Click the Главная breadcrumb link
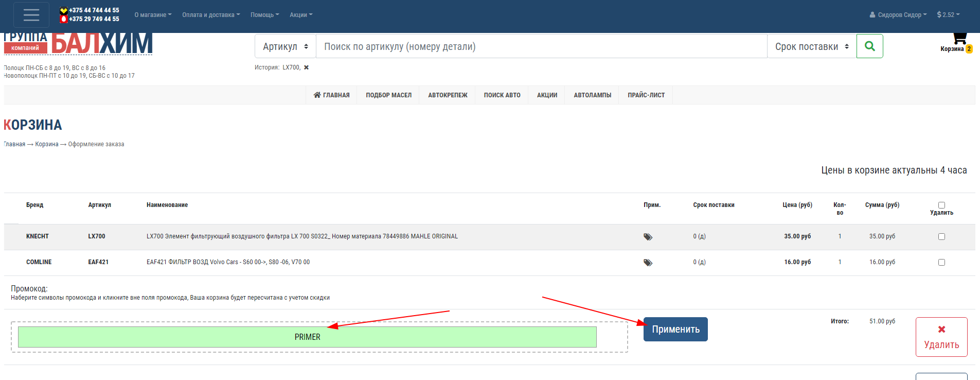980x380 pixels. tap(15, 144)
